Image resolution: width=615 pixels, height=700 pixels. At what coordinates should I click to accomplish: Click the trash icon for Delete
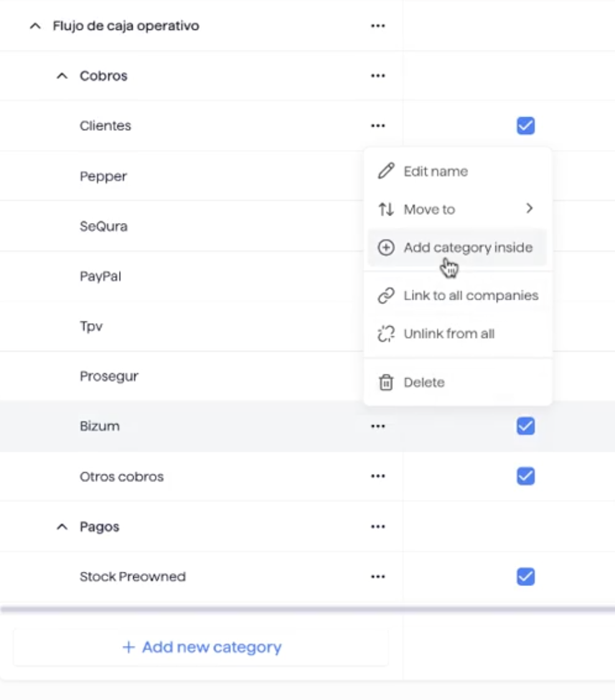pos(386,382)
